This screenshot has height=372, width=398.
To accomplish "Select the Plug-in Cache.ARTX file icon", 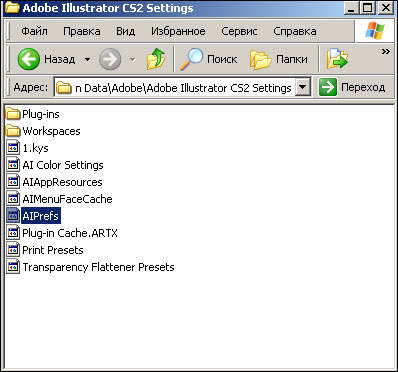I will tap(13, 233).
